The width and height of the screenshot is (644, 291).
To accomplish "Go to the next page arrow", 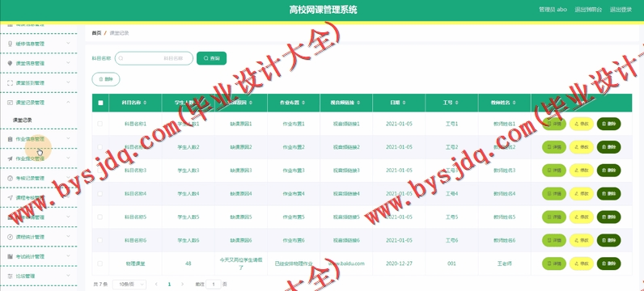I will click(182, 284).
